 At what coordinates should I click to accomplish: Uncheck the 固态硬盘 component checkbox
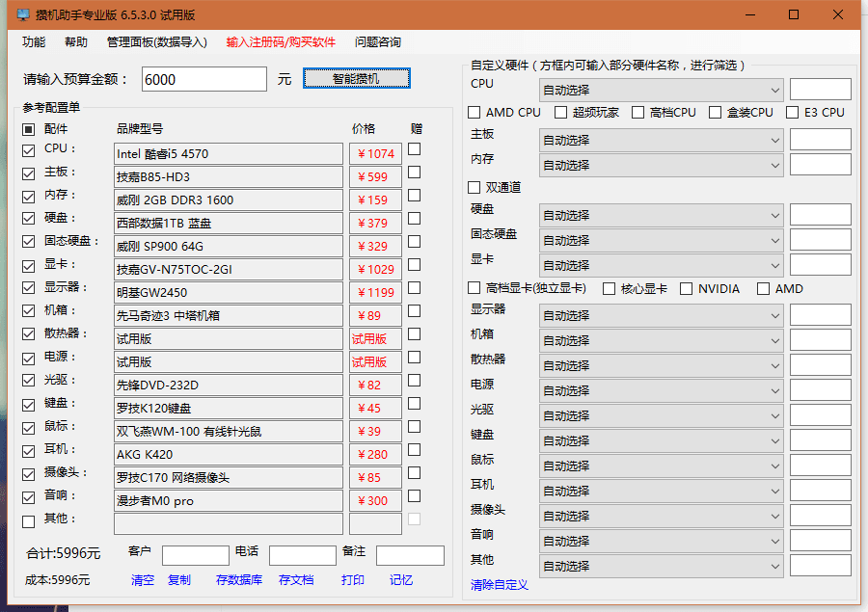[28, 242]
